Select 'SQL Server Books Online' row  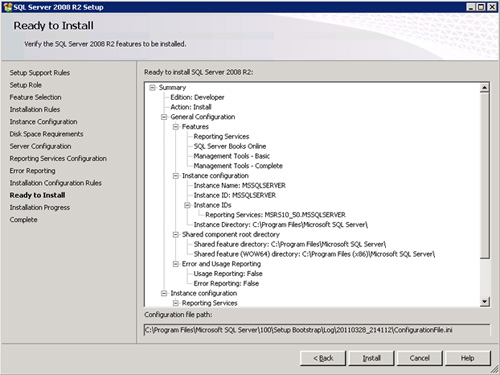(x=230, y=146)
